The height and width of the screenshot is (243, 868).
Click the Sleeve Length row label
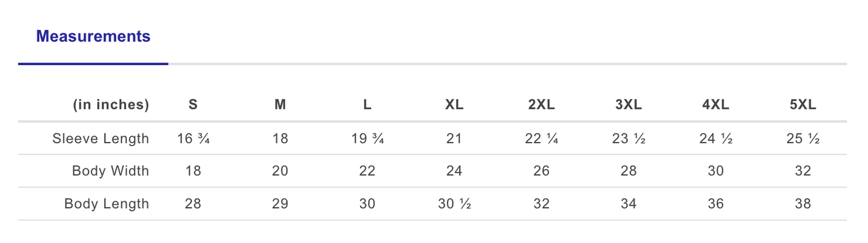pyautogui.click(x=100, y=138)
